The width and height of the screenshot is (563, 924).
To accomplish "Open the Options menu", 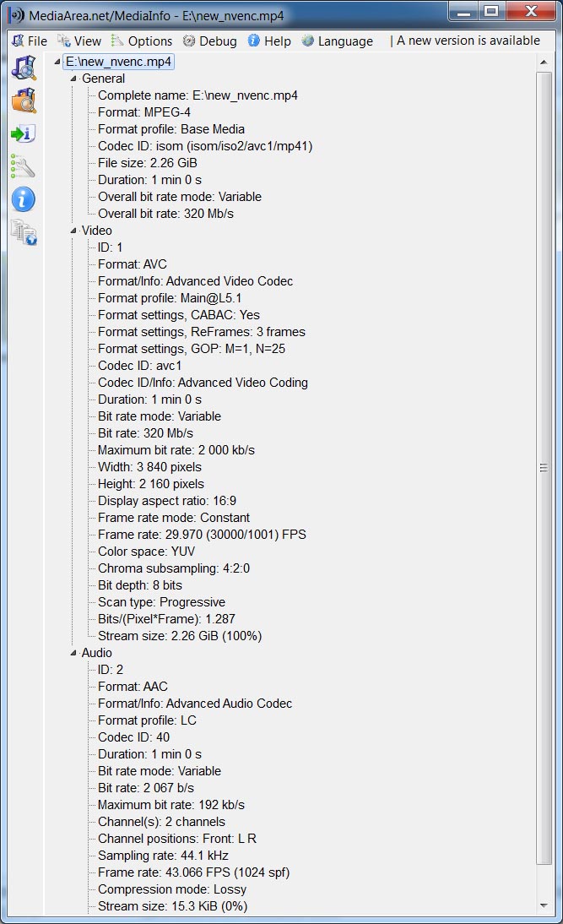I will coord(142,41).
